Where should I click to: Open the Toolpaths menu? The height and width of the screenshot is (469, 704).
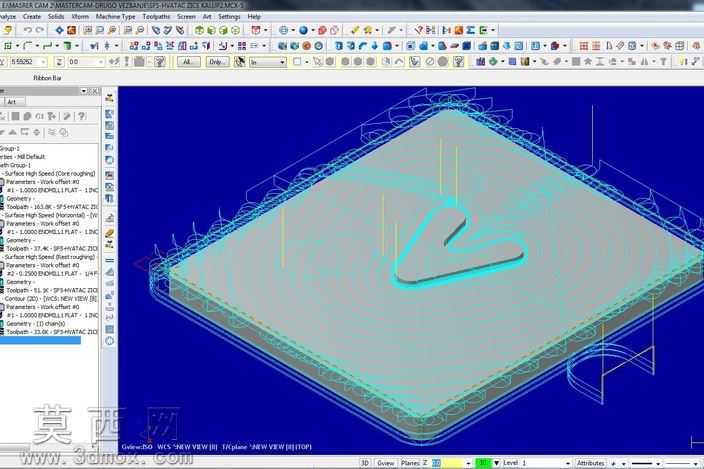coord(156,17)
